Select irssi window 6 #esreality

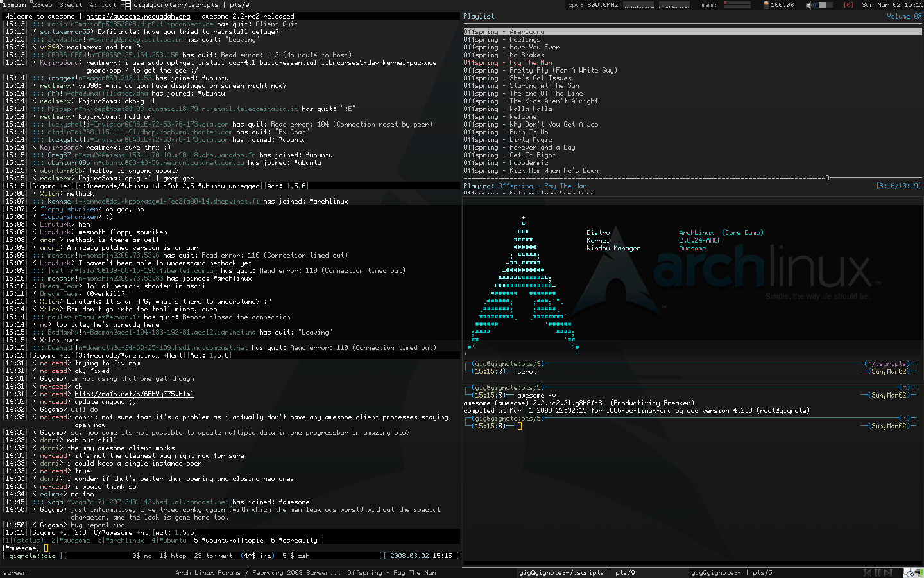pyautogui.click(x=294, y=540)
